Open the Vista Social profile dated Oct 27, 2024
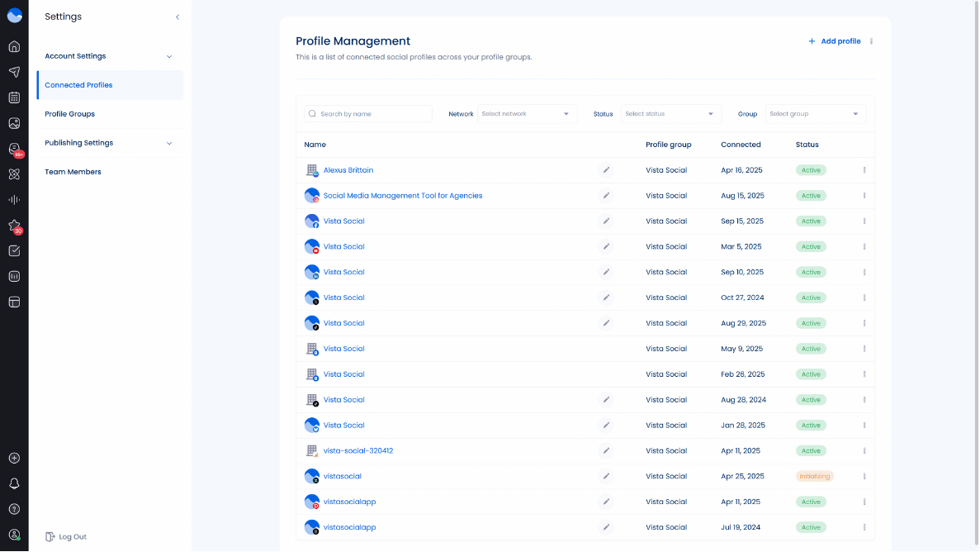 344,297
